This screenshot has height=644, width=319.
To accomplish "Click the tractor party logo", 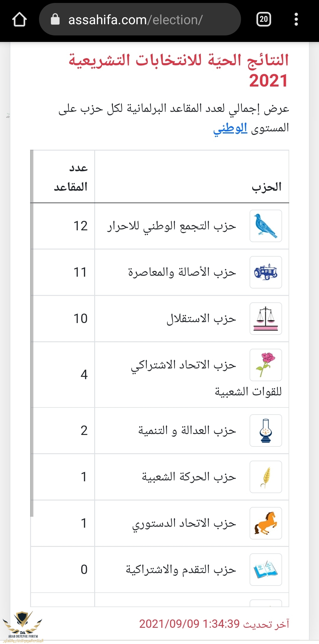I will pyautogui.click(x=266, y=272).
